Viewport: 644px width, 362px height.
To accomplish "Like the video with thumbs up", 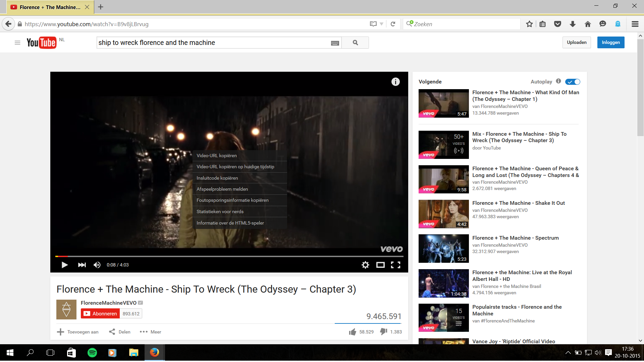I will [353, 332].
